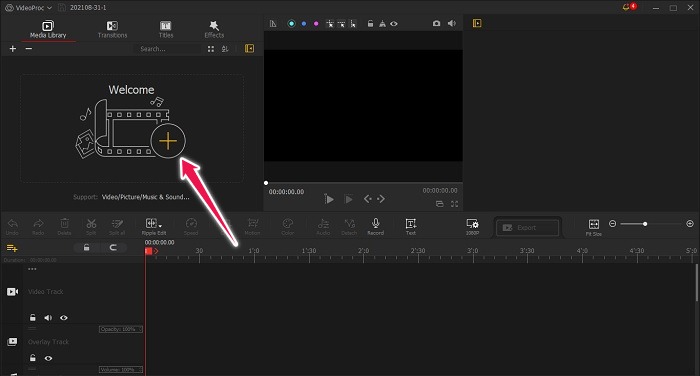Enter fullscreen preview mode

coord(454,204)
